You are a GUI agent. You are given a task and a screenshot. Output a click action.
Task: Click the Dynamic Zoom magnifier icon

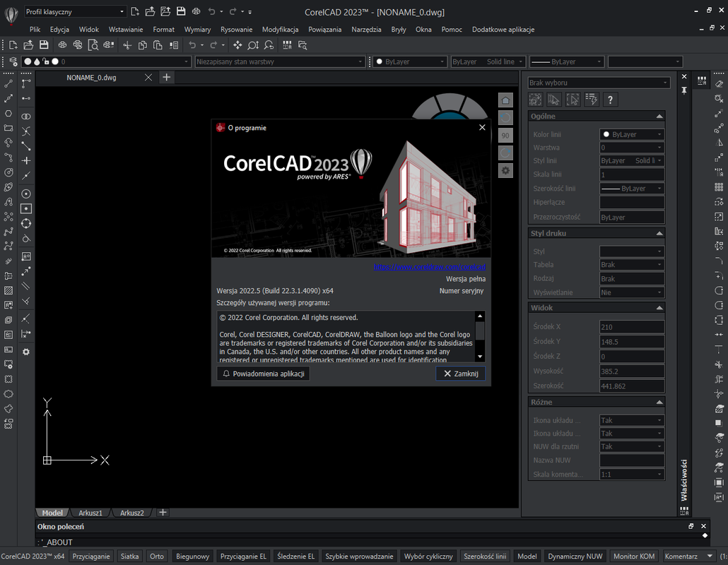tap(253, 45)
